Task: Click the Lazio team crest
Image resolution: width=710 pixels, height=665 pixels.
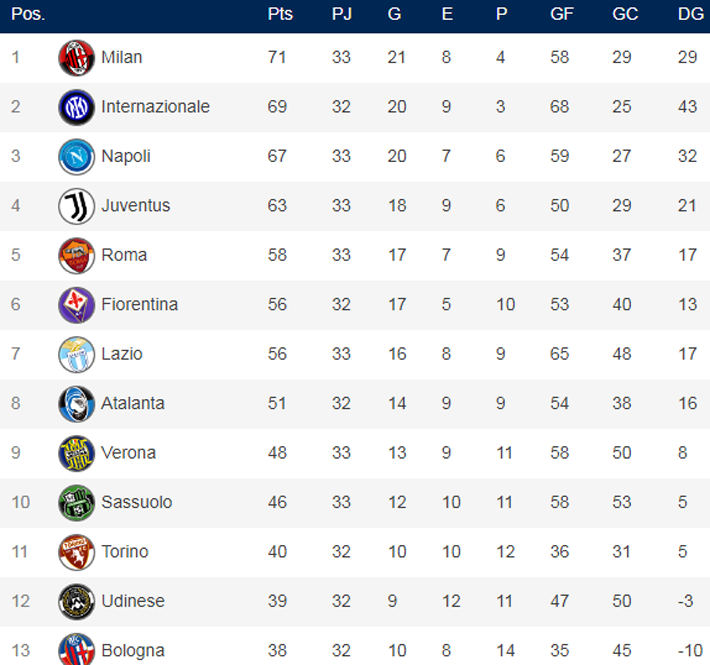Action: coord(76,354)
